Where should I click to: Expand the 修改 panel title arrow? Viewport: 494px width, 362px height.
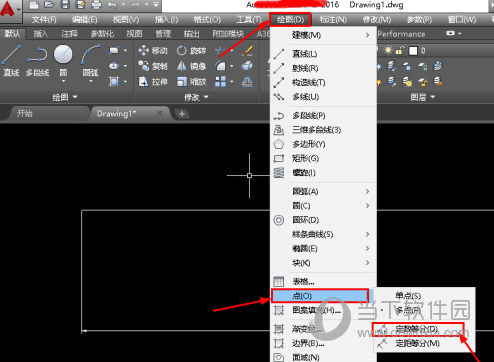click(x=206, y=97)
